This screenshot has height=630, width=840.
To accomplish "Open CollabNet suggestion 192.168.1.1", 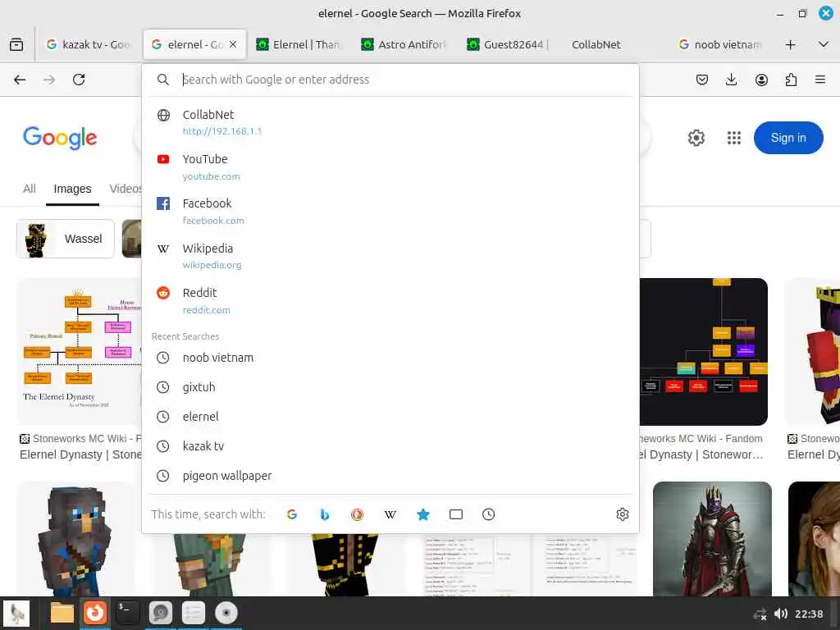I will point(391,122).
